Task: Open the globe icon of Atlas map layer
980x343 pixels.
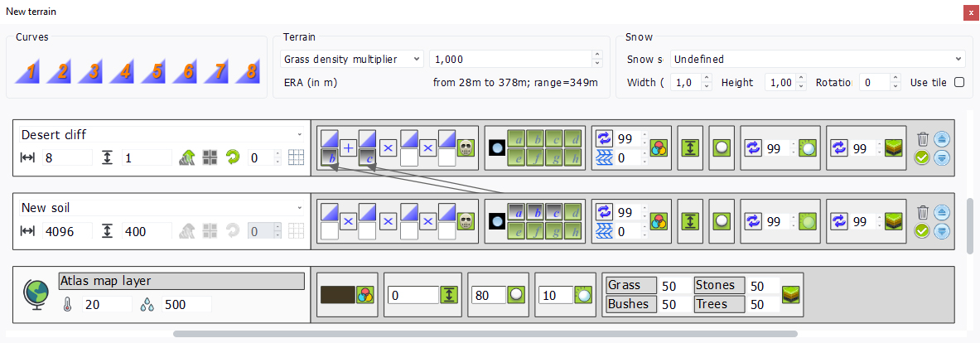Action: [36, 294]
